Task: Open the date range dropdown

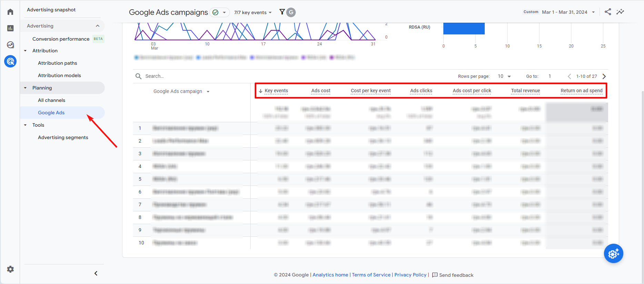Action: pos(593,12)
